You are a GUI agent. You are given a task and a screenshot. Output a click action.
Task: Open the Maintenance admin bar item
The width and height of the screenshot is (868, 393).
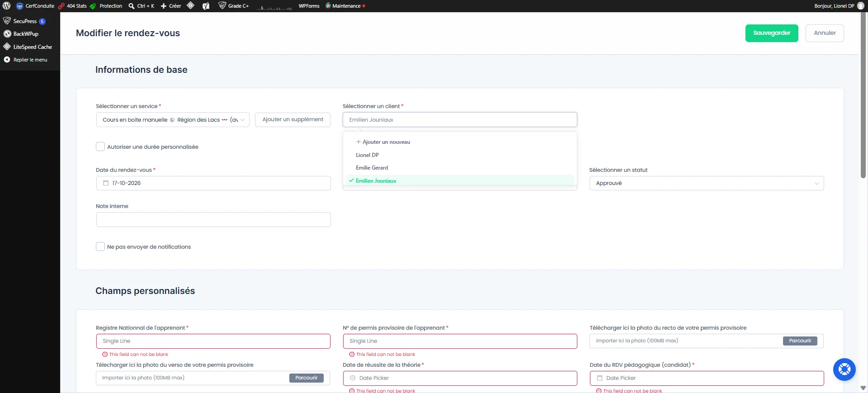click(x=345, y=6)
